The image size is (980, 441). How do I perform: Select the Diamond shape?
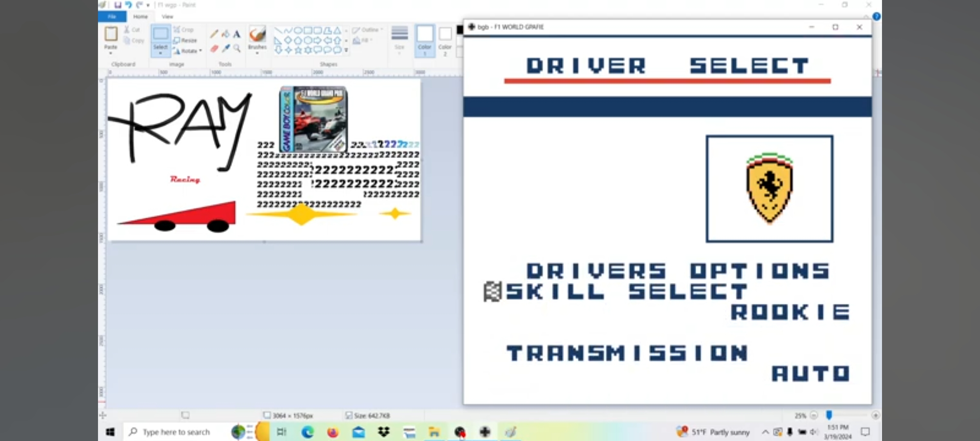(288, 40)
